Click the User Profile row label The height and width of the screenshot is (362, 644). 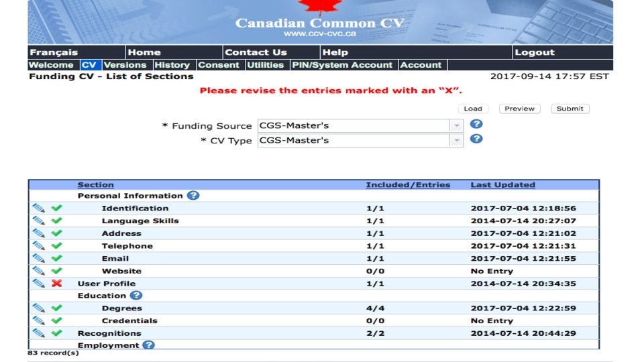tap(107, 284)
